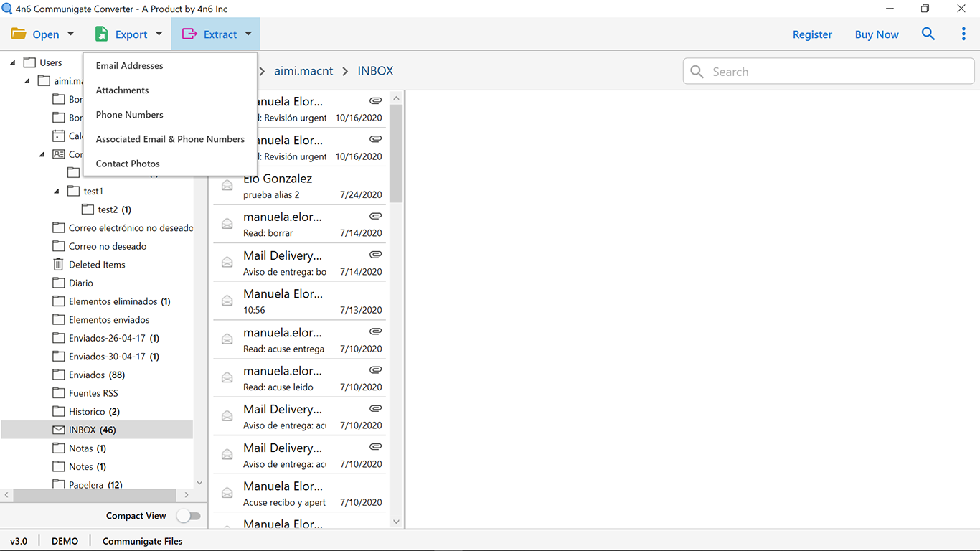Click the green Export file icon
Screen dimensions: 980x551
point(102,34)
